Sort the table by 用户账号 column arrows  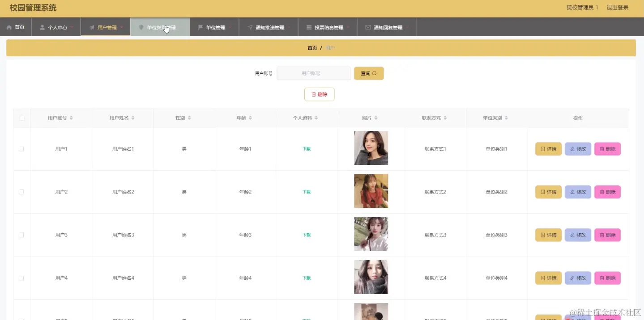71,118
